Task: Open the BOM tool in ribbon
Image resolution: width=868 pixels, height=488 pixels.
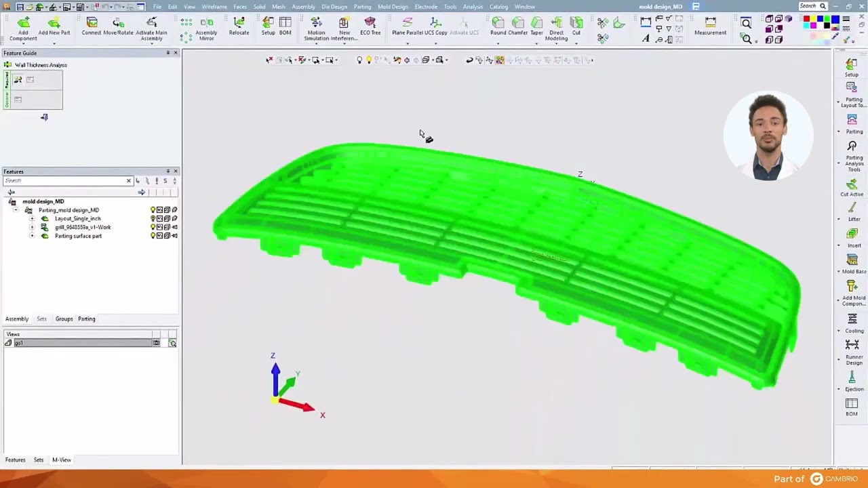Action: (285, 26)
